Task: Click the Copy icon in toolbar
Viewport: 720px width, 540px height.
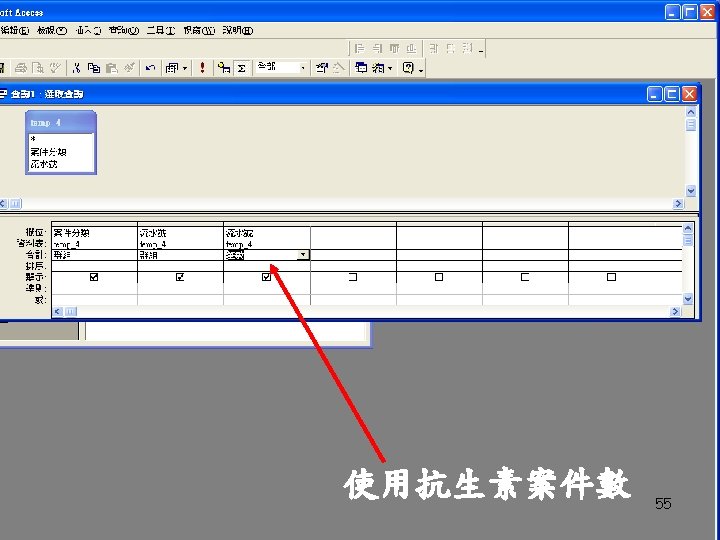Action: point(94,68)
